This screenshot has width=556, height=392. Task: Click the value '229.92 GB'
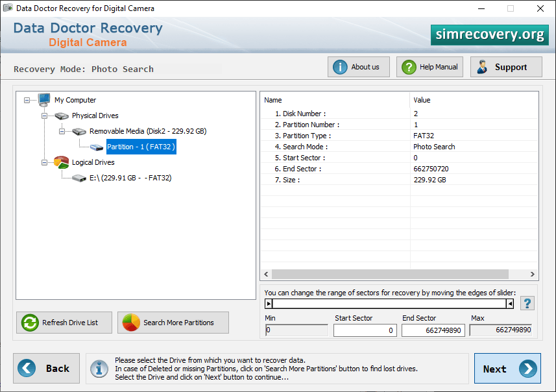[x=429, y=180]
